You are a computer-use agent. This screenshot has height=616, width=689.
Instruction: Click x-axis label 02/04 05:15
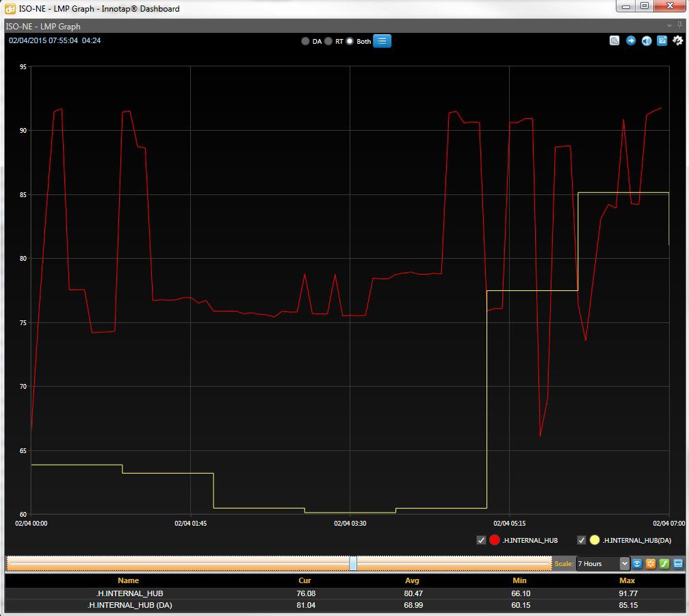509,523
